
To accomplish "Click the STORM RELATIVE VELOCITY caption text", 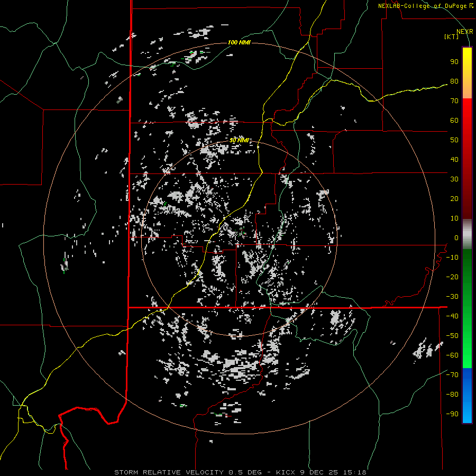I will (169, 472).
